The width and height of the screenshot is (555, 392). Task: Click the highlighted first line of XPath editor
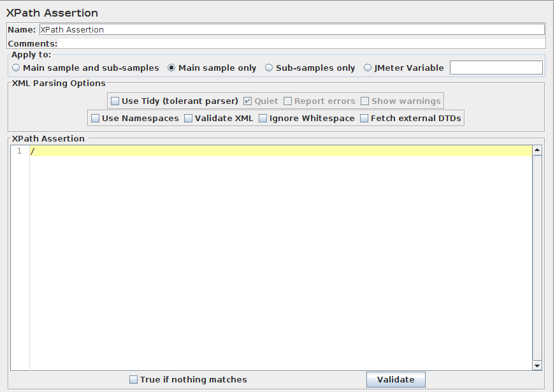tap(280, 151)
